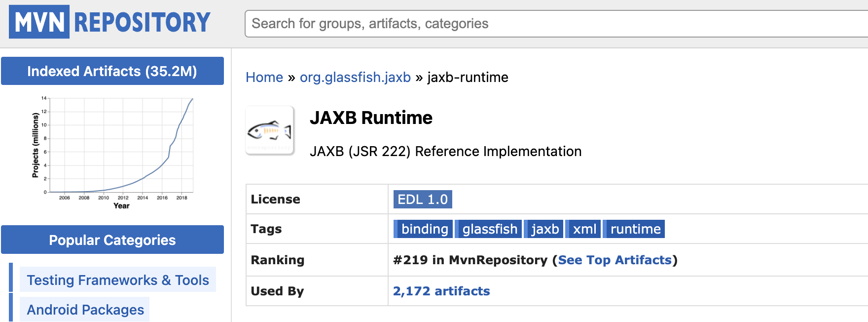Select the xml tag
Screen dimensions: 868x322
coord(583,229)
